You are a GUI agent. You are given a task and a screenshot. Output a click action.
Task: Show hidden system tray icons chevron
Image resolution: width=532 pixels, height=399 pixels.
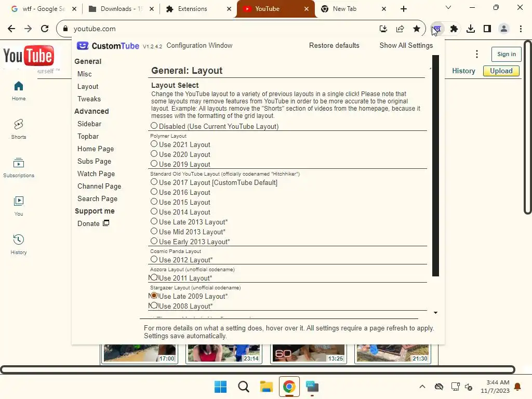pyautogui.click(x=422, y=387)
